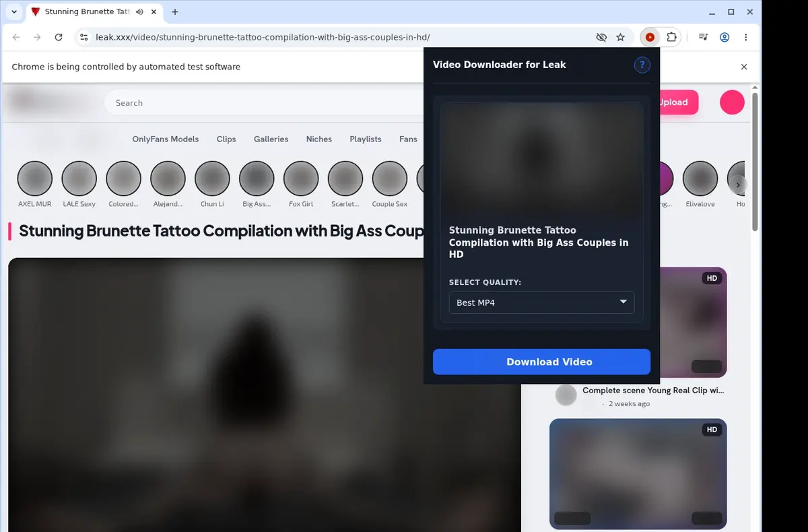This screenshot has width=808, height=532.
Task: Open the Galleries menu item
Action: [x=271, y=139]
